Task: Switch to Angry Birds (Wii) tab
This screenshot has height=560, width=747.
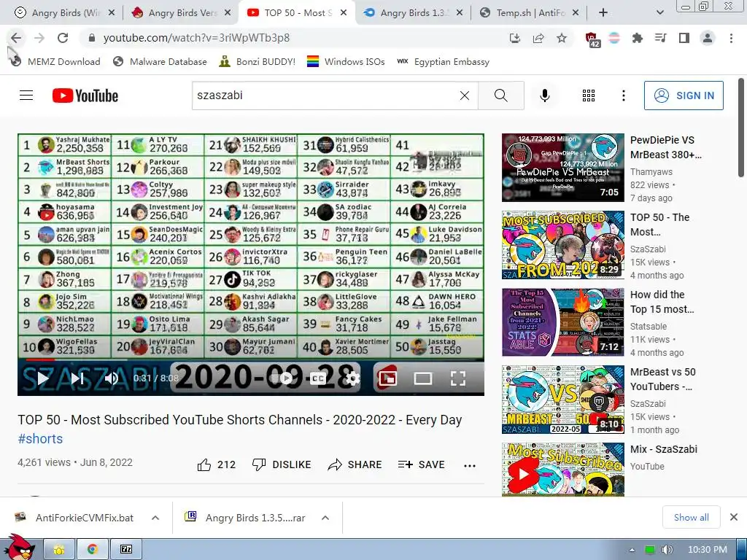Action: click(x=65, y=13)
